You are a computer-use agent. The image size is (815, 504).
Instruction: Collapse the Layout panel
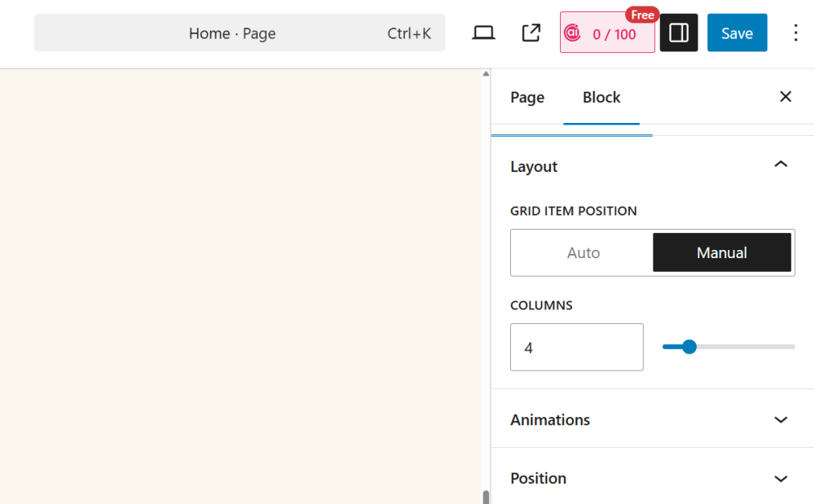tap(781, 166)
